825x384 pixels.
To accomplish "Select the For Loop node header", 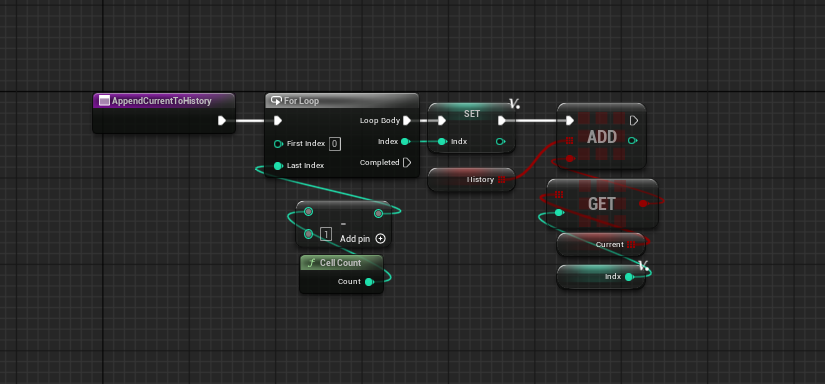I will (x=342, y=100).
